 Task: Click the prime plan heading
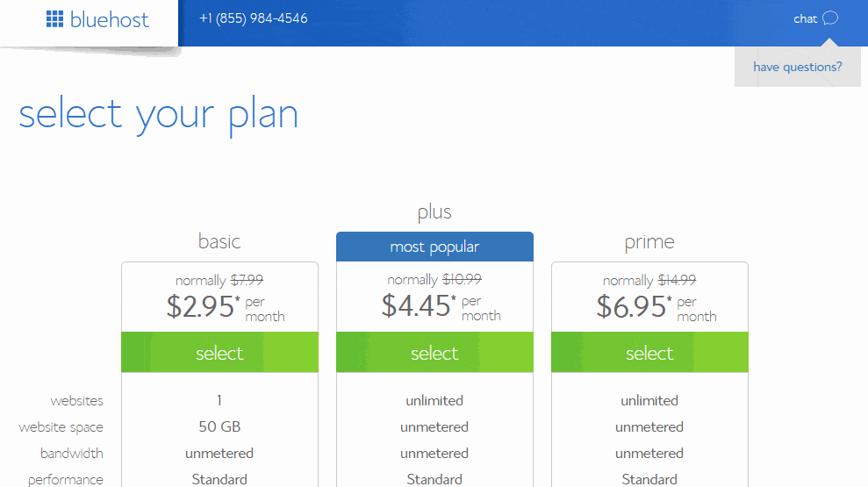(649, 242)
